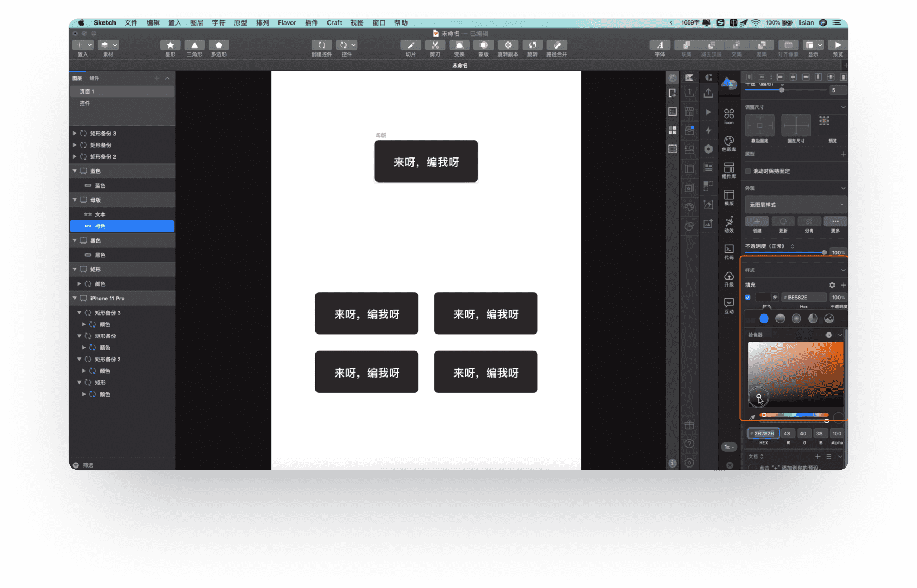Switch to the 组件 tab in the layer panel

(x=94, y=78)
